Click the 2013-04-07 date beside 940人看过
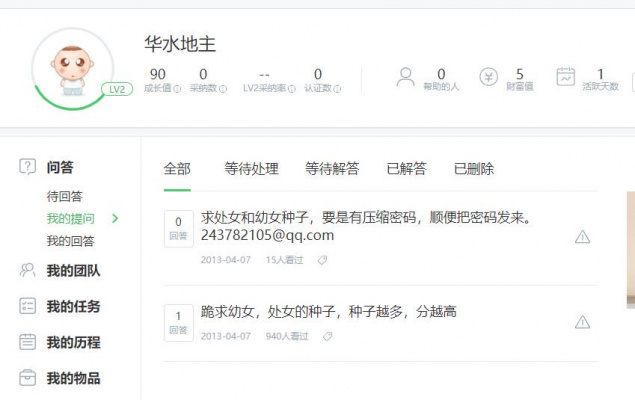The height and width of the screenshot is (400, 635). pos(226,336)
